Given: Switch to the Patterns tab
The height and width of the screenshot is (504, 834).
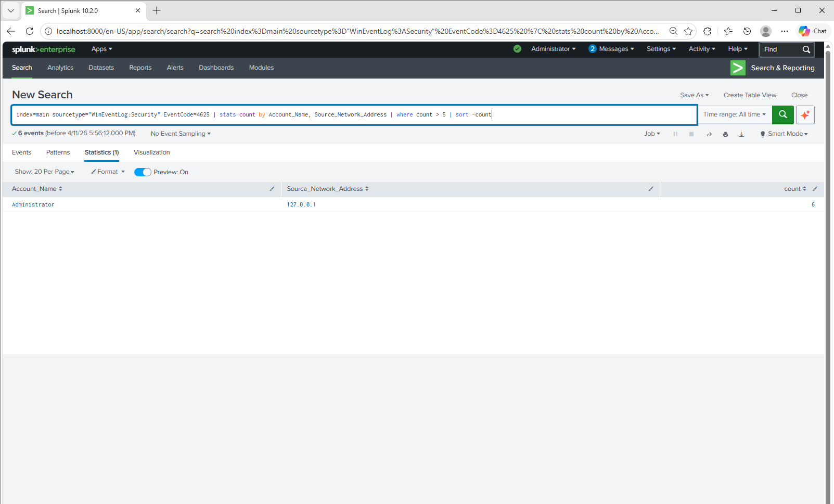Looking at the screenshot, I should click(58, 152).
